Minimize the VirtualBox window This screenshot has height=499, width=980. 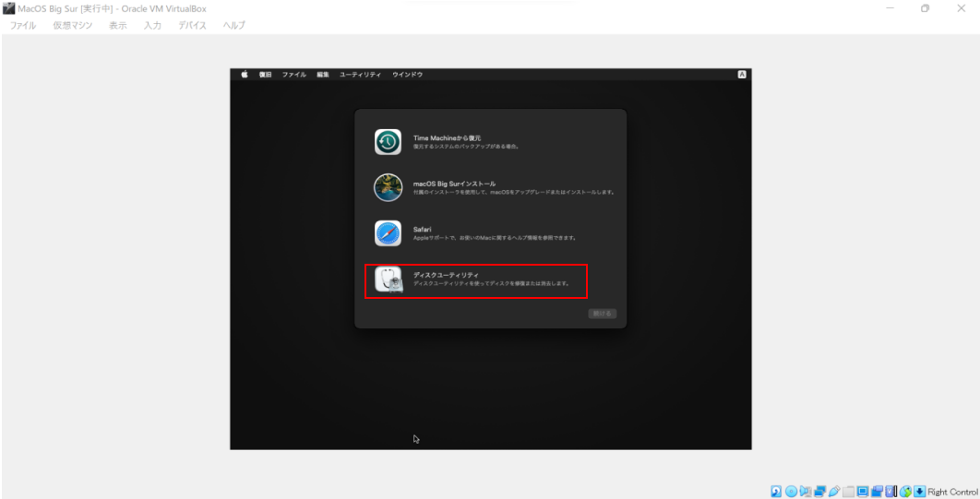click(890, 8)
